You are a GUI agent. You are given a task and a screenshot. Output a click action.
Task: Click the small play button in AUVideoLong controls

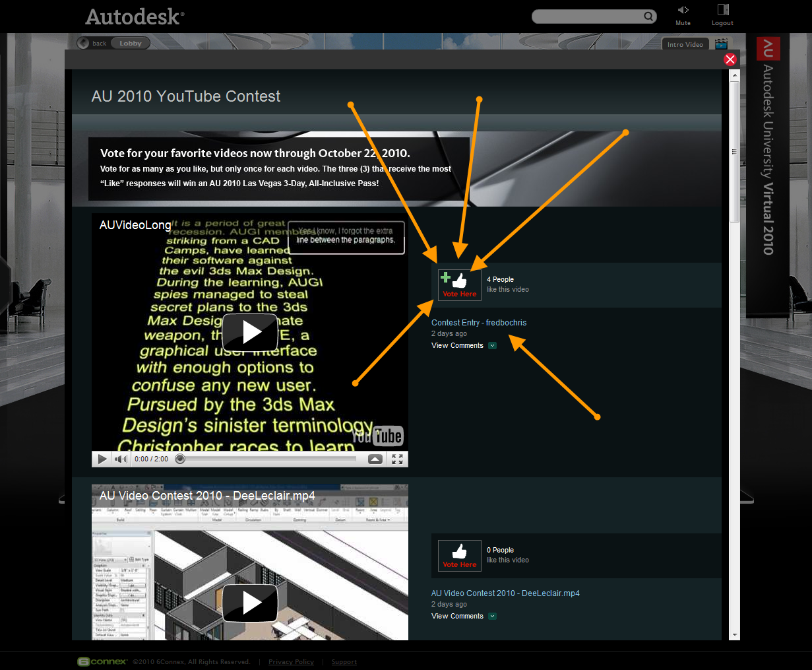click(102, 459)
